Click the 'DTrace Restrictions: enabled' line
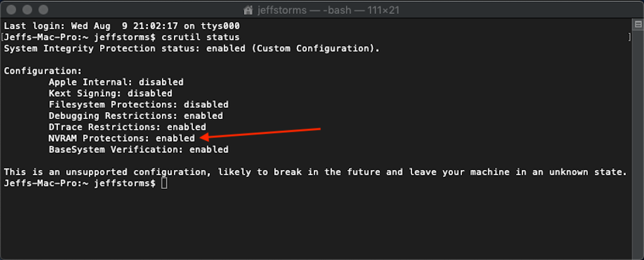This screenshot has height=260, width=644. (127, 128)
